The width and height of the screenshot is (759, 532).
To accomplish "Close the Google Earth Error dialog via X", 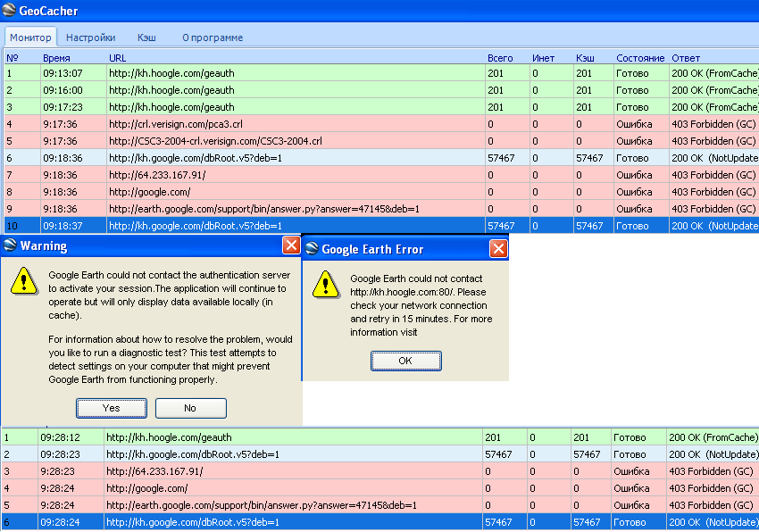I will (498, 249).
